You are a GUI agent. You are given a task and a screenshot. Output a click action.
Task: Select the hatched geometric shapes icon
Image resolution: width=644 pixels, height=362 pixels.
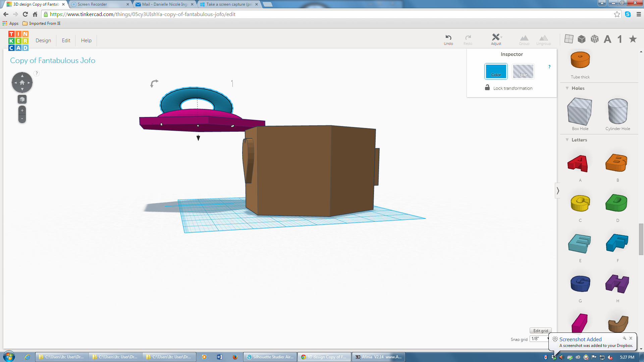[x=595, y=39]
